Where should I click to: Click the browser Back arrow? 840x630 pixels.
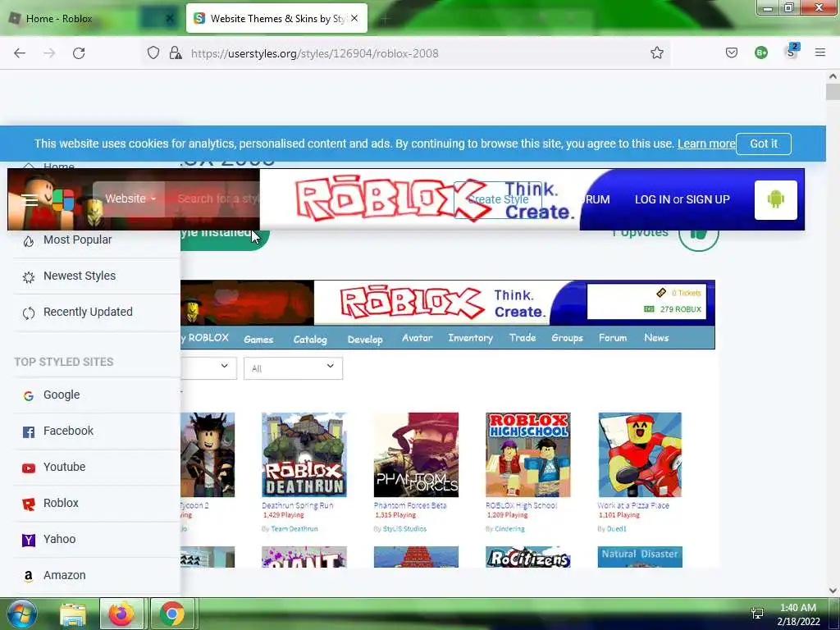20,53
